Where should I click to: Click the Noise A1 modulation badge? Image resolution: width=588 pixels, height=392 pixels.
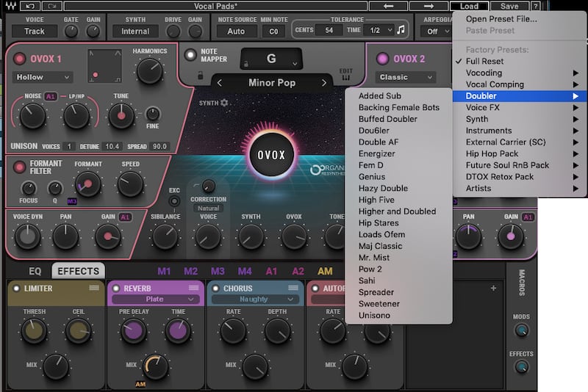[x=50, y=96]
